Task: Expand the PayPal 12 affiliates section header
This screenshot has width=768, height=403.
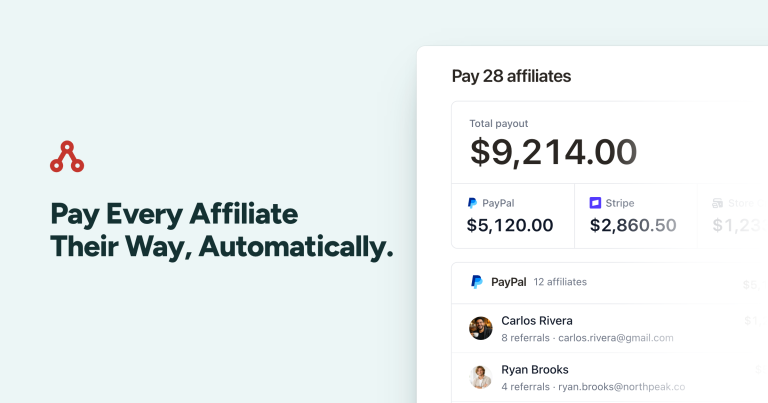Action: click(x=610, y=283)
